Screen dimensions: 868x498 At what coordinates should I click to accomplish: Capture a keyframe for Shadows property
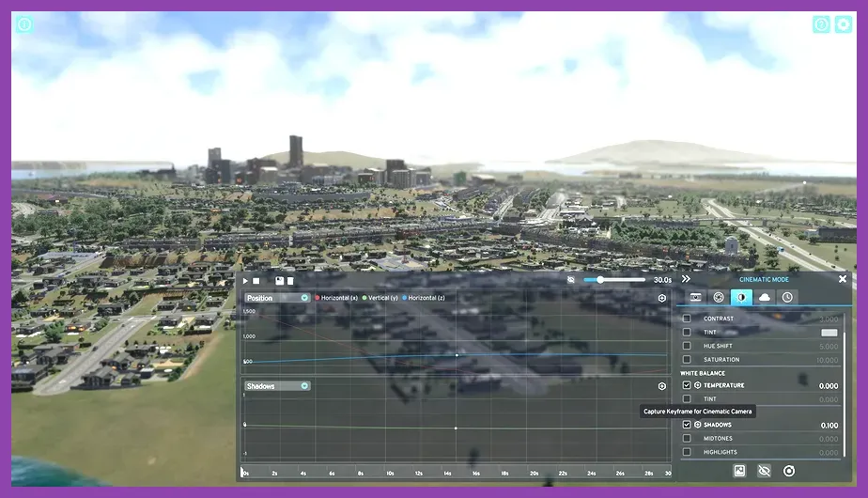pos(697,425)
